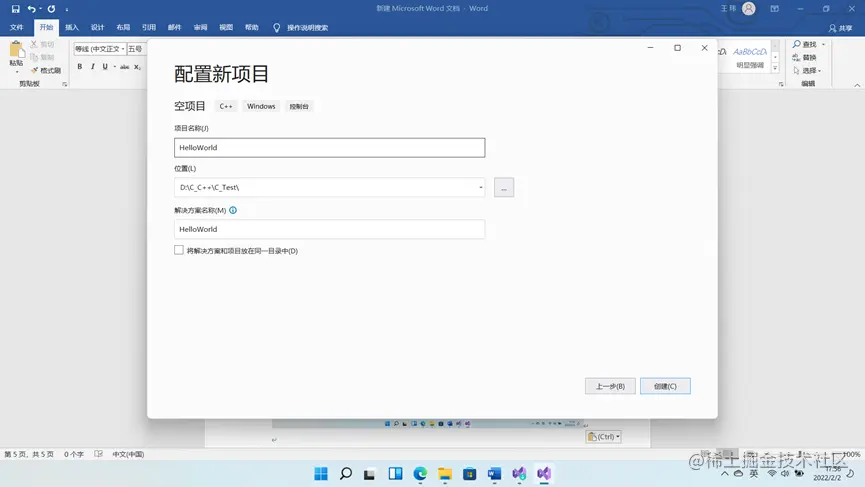Open File Explorer from taskbar

click(x=445, y=474)
